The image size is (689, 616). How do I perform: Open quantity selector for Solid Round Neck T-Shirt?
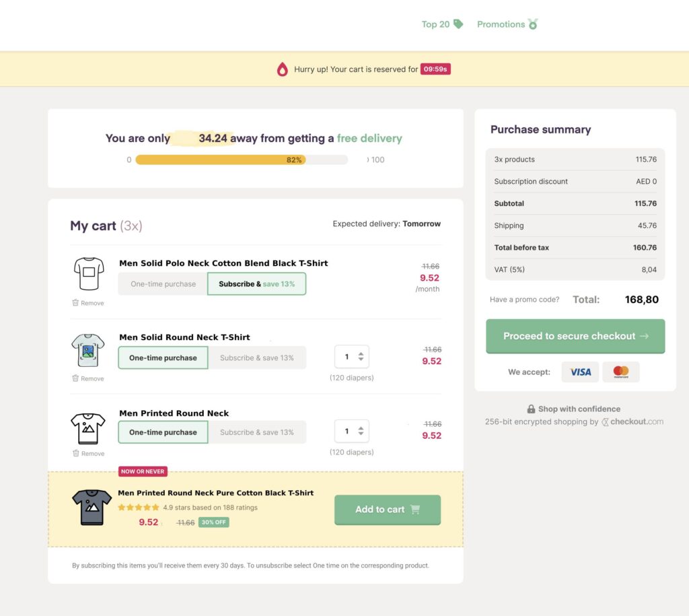[x=352, y=357]
